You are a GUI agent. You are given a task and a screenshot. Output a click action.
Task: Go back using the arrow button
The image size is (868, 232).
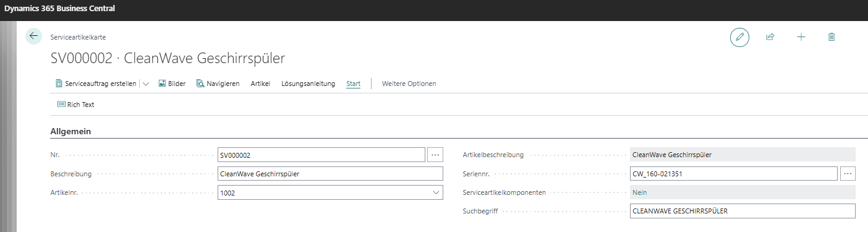pos(33,37)
